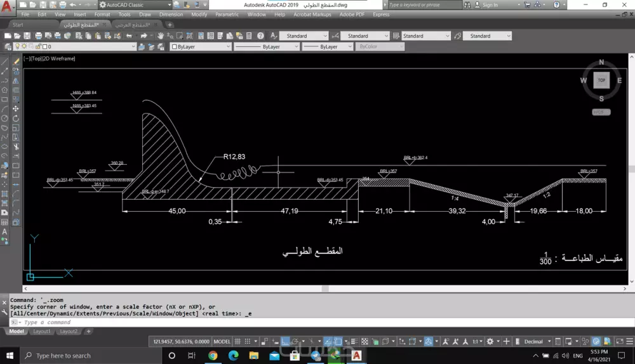Click the Save icon in standard toolbar
This screenshot has height=364, width=635.
27,36
